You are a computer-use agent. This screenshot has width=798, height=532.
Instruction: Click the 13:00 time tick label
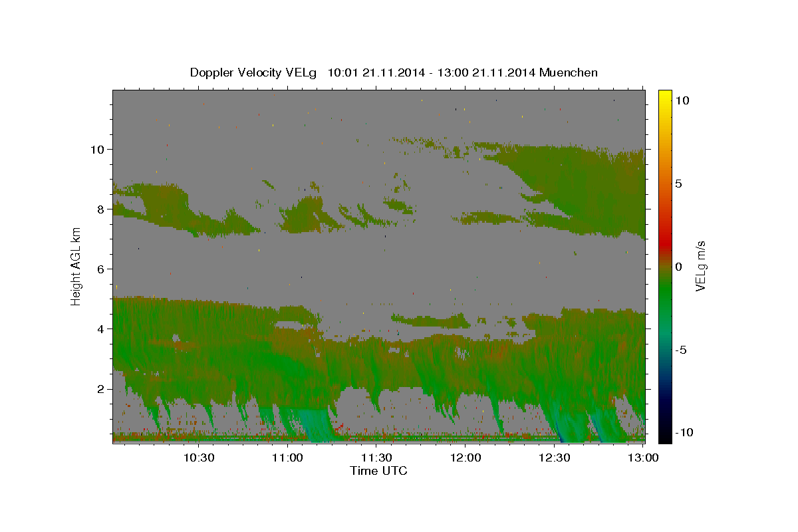coord(643,458)
